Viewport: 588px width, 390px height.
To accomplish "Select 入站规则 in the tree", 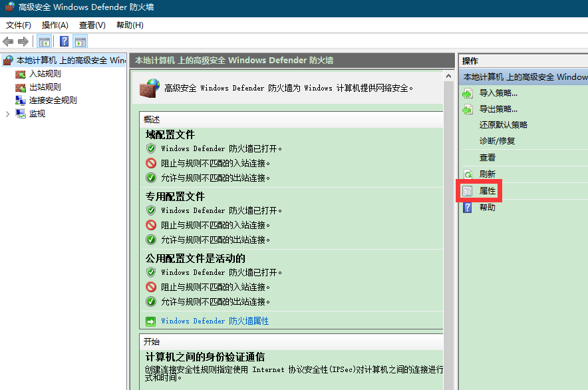I will [x=45, y=74].
